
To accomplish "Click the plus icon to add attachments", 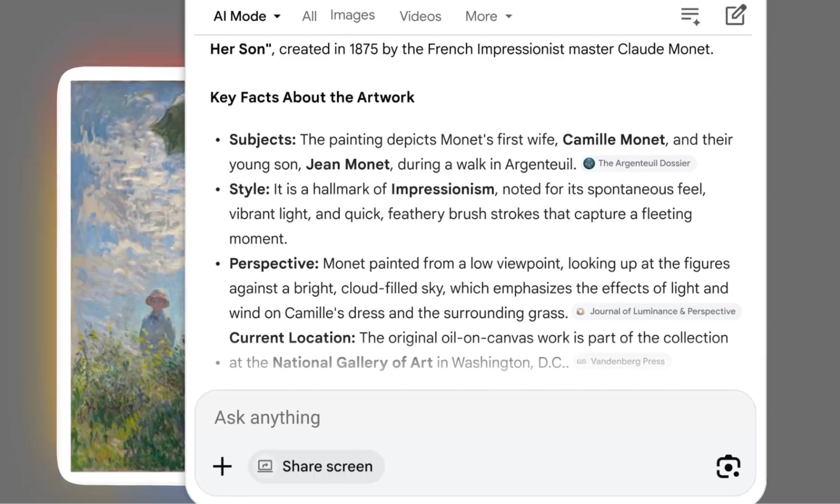I will coord(222,466).
